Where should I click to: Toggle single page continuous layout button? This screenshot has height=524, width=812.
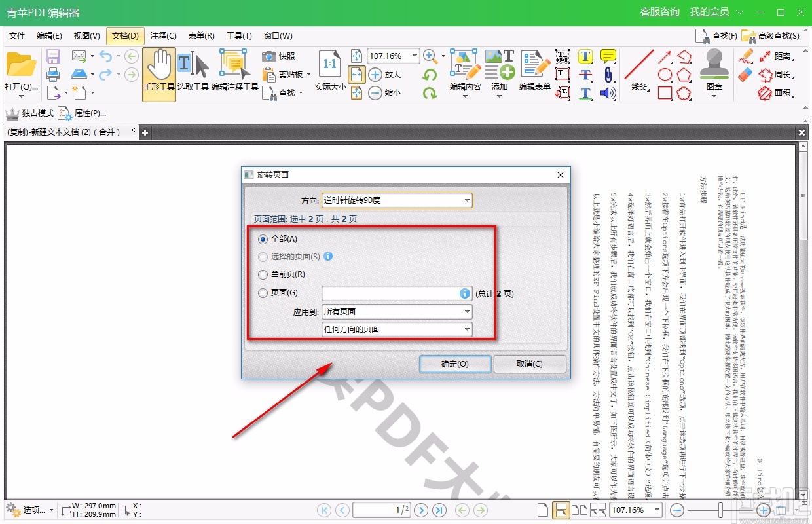coord(560,510)
